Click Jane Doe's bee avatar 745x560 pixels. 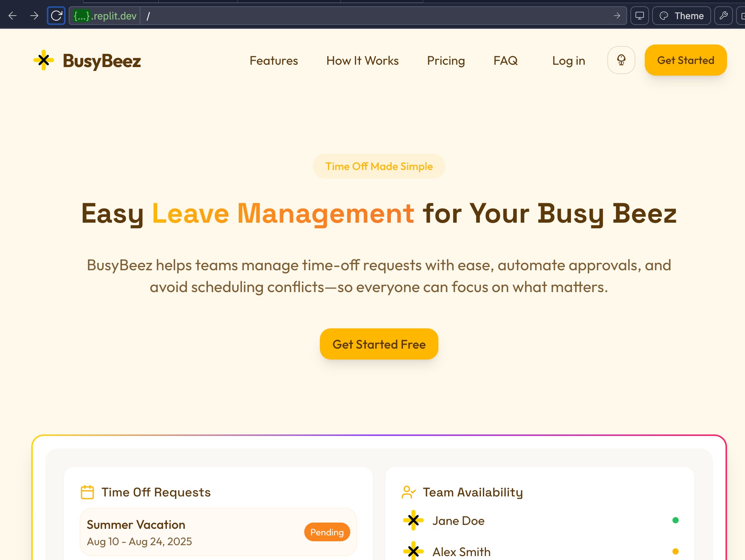point(413,520)
